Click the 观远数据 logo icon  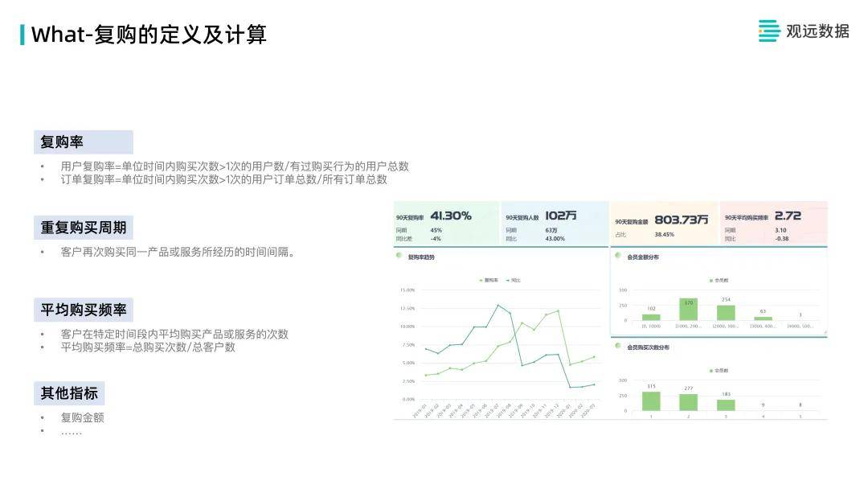click(769, 31)
